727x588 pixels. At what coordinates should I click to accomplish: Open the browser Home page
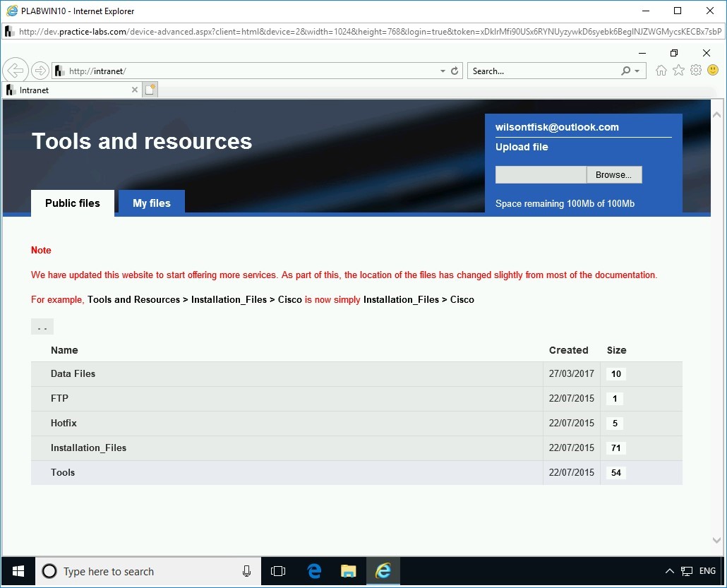(x=661, y=70)
